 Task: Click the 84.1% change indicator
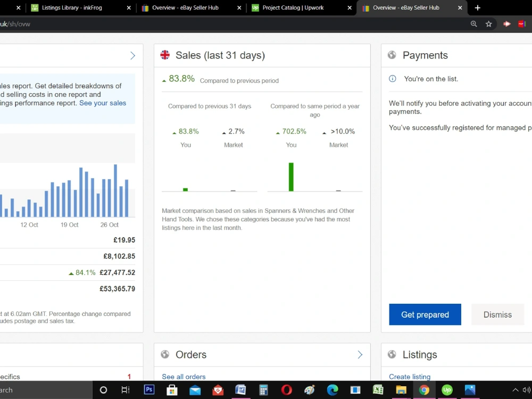82,272
